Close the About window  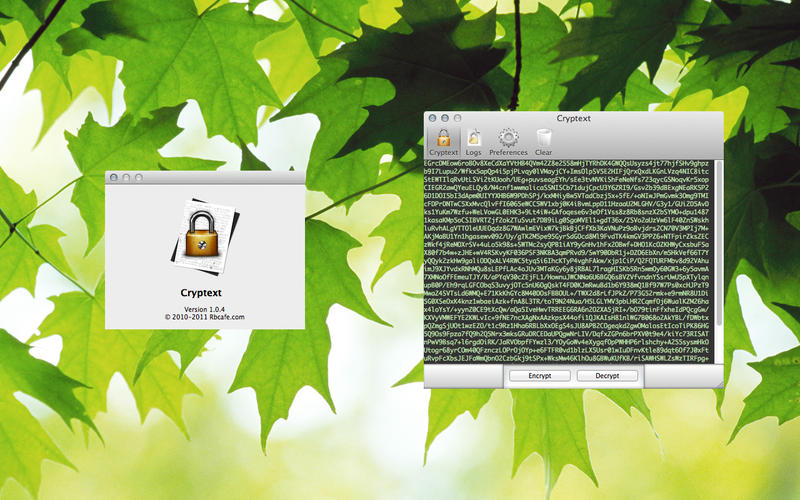click(114, 177)
